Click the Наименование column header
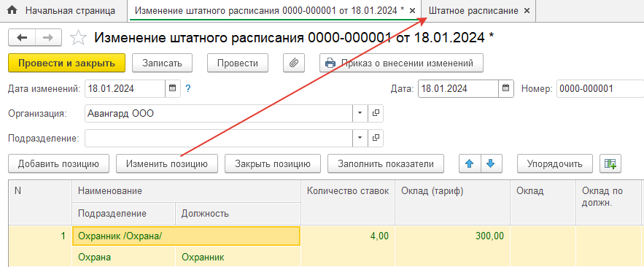Viewport: 644px width, 267px height. pyautogui.click(x=187, y=191)
